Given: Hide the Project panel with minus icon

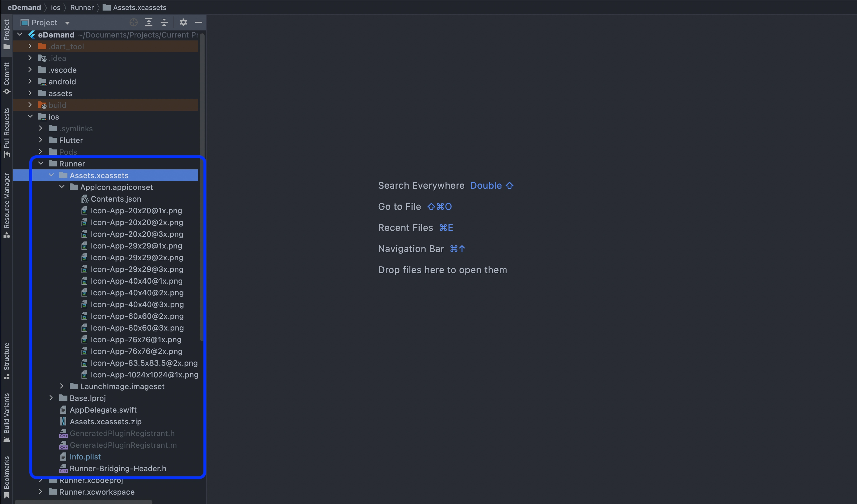Looking at the screenshot, I should click(199, 23).
